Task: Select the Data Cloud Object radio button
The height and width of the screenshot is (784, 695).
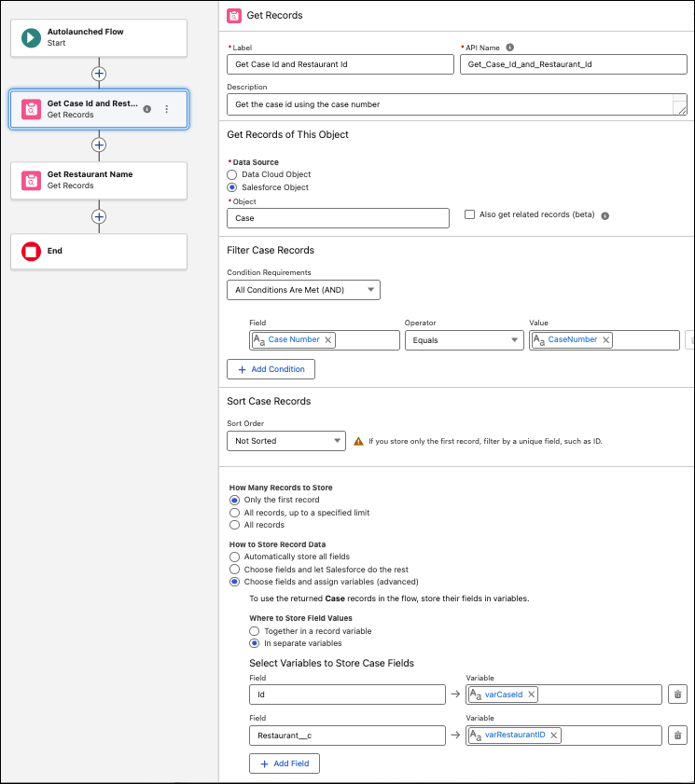Action: 230,172
